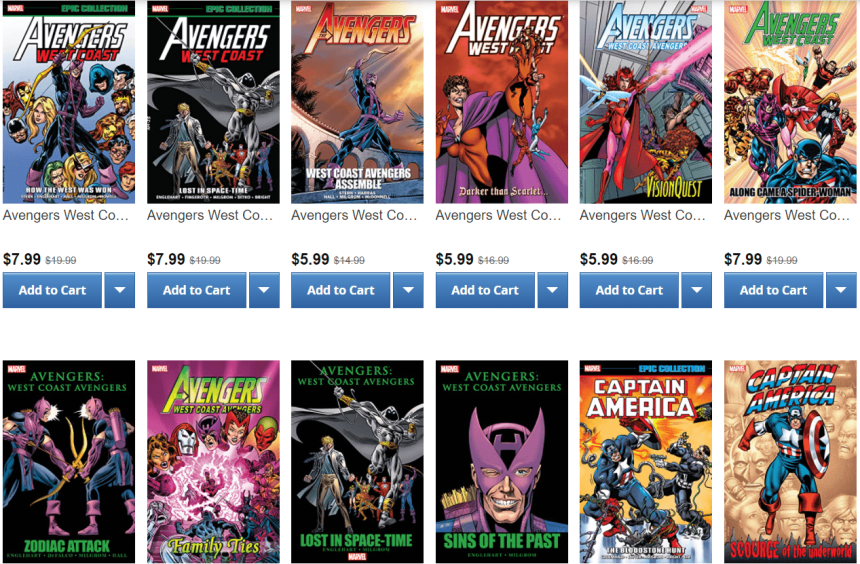Open Captain America Bloodstone Hunt cover
The image size is (860, 564).
click(646, 461)
